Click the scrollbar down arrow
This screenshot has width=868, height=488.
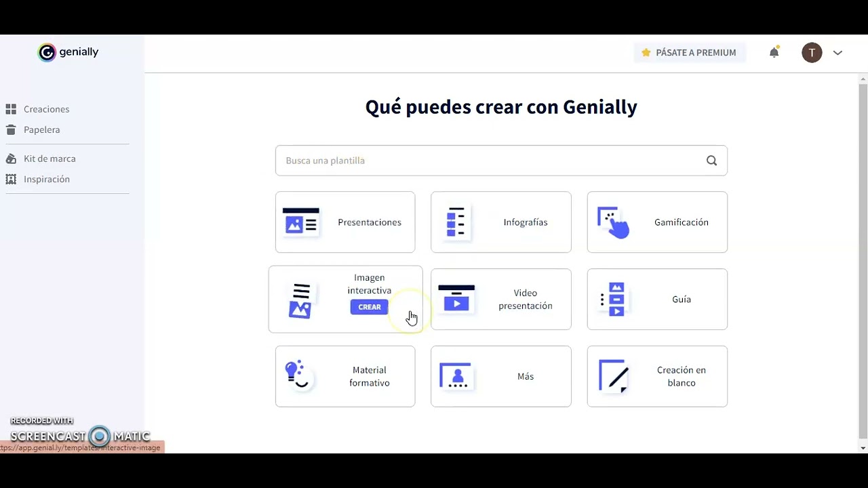(x=863, y=448)
